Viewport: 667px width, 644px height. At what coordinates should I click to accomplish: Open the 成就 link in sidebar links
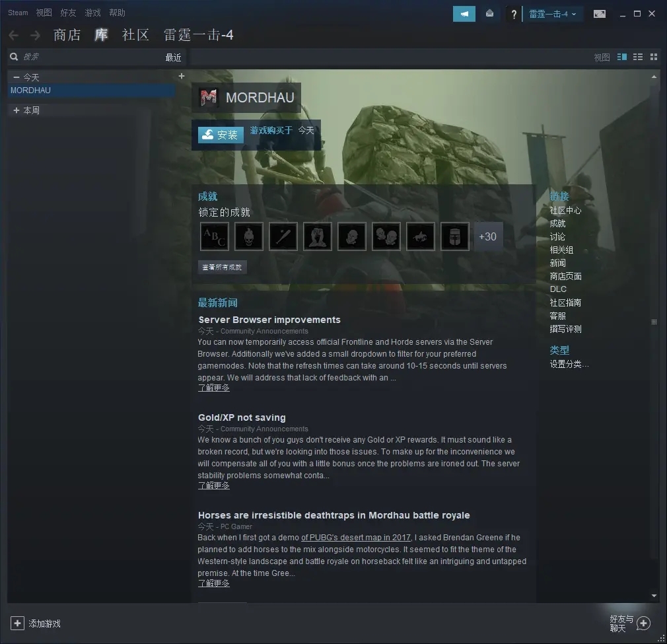tap(557, 224)
